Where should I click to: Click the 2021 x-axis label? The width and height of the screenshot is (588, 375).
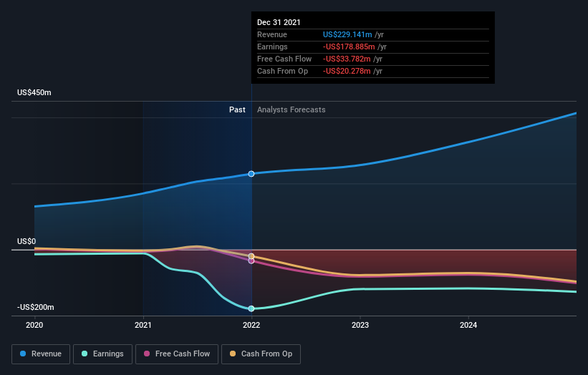click(143, 325)
